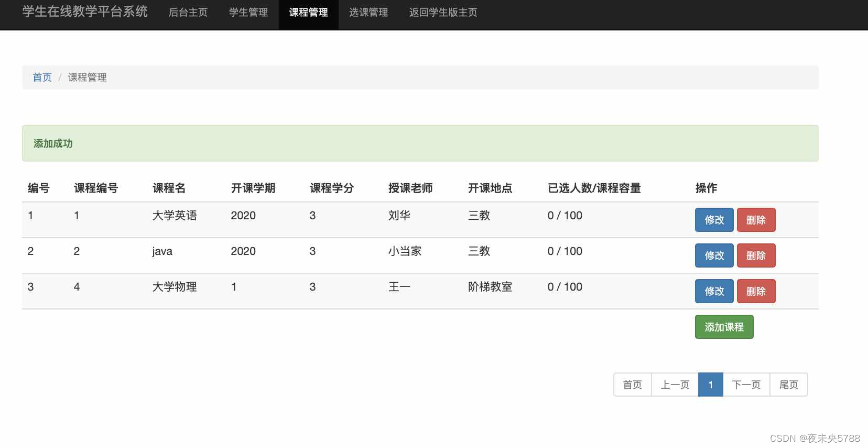Viewport: 868px width, 448px height.
Task: Jump to 尾页 in pagination
Action: tap(789, 385)
